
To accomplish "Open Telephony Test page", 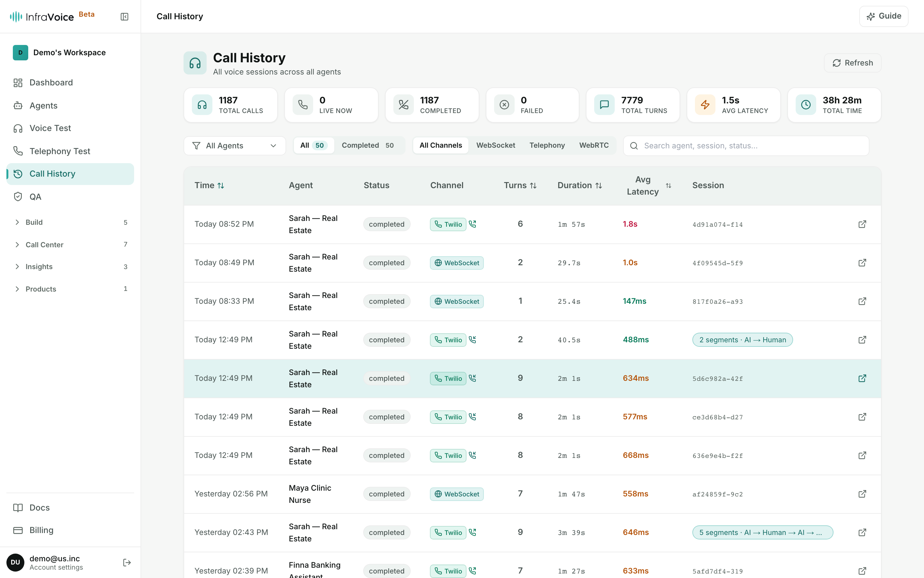I will (70, 151).
